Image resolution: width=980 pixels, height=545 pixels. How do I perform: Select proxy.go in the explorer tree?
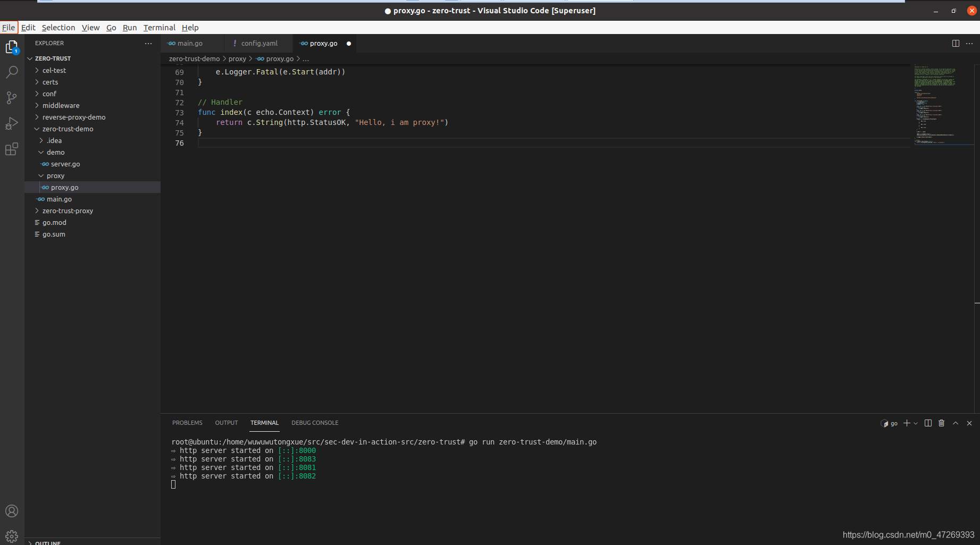pyautogui.click(x=93, y=187)
